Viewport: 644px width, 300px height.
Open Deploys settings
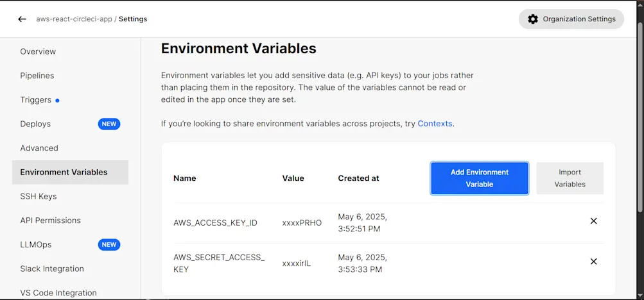pos(35,124)
